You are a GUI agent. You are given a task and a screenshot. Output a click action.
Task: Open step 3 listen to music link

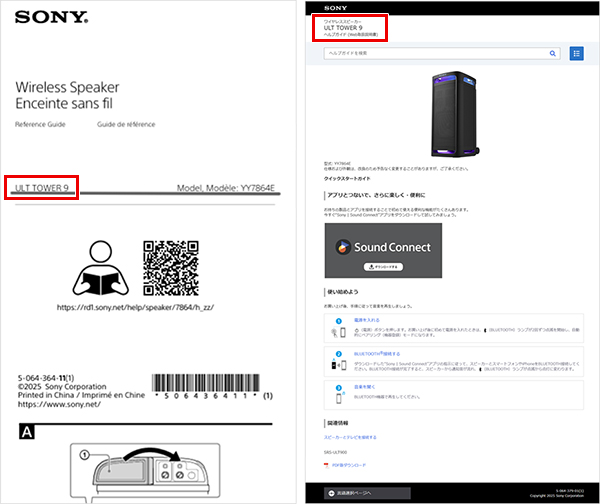pos(364,387)
